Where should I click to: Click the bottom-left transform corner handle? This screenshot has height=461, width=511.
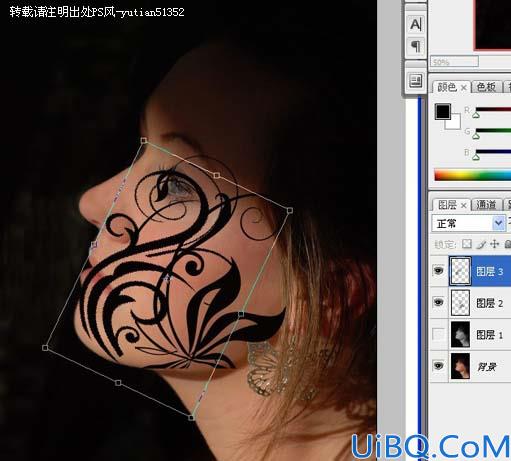(x=45, y=348)
